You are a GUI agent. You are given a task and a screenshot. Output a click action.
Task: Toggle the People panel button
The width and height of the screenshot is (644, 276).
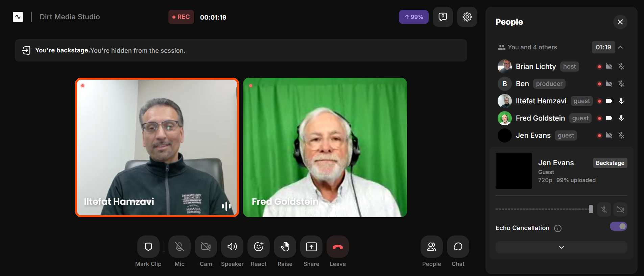pyautogui.click(x=432, y=247)
